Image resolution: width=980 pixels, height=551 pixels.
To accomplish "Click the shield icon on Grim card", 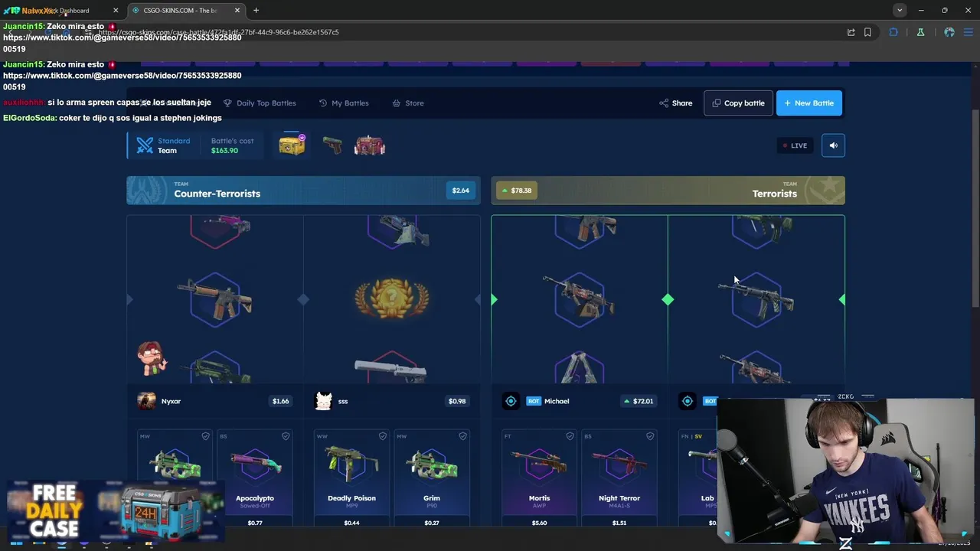I will pos(462,436).
